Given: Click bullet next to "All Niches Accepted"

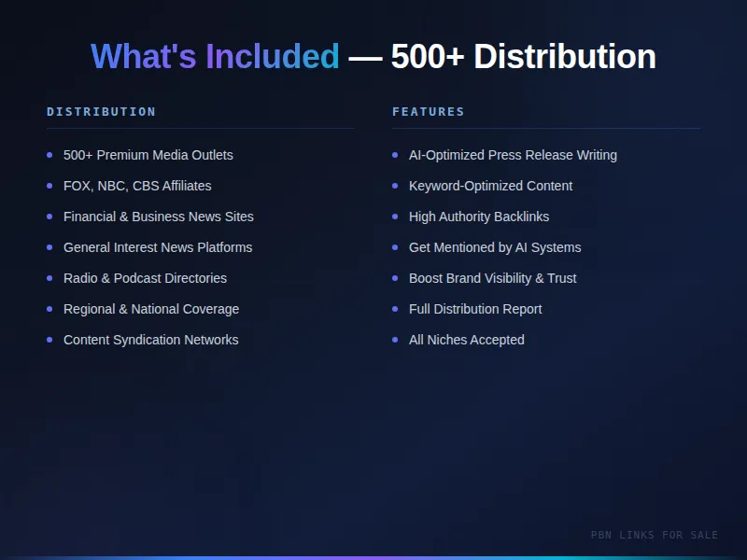Looking at the screenshot, I should pos(395,340).
